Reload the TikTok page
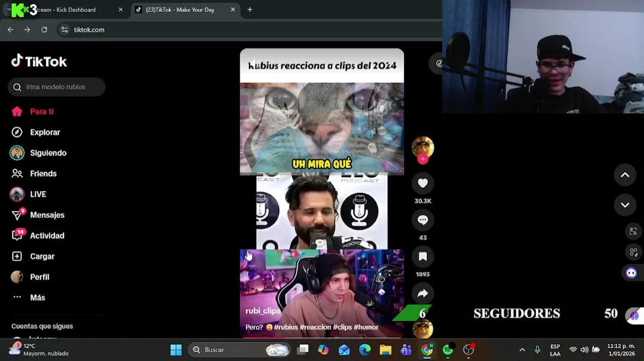 pos(44,30)
